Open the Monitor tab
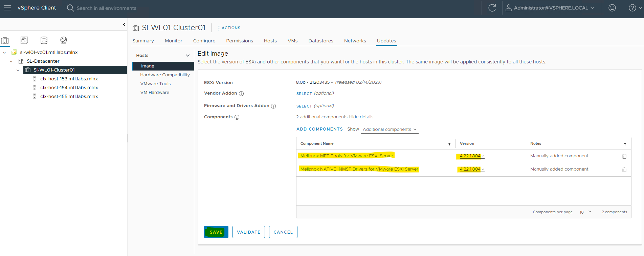 click(174, 41)
